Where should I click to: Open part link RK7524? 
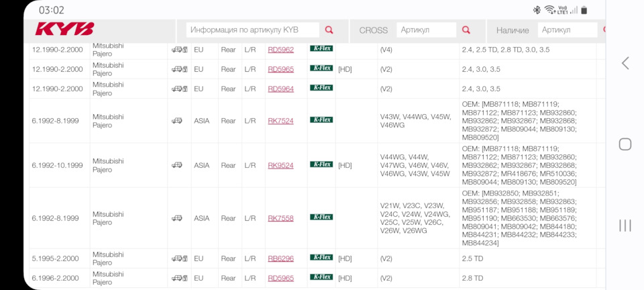pyautogui.click(x=280, y=121)
